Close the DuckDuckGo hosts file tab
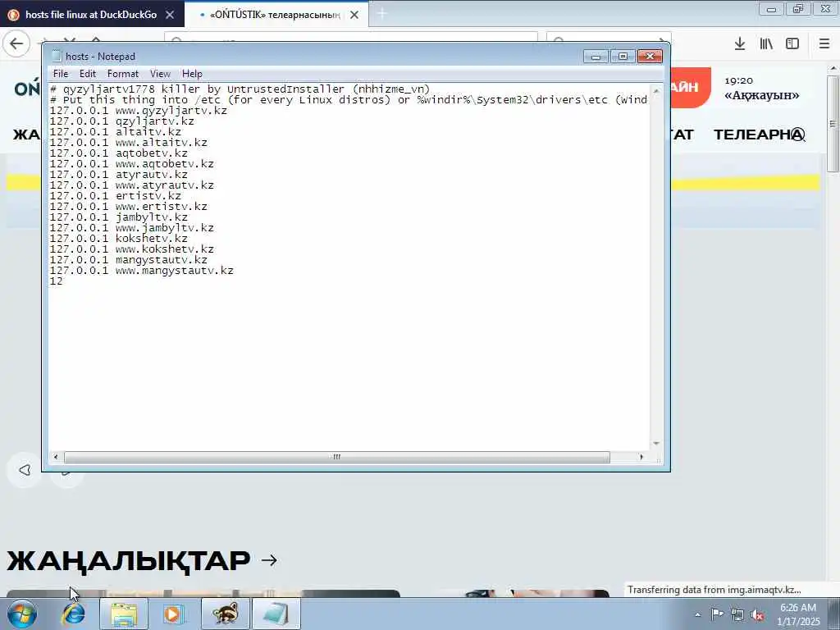The height and width of the screenshot is (630, 840). 170,15
